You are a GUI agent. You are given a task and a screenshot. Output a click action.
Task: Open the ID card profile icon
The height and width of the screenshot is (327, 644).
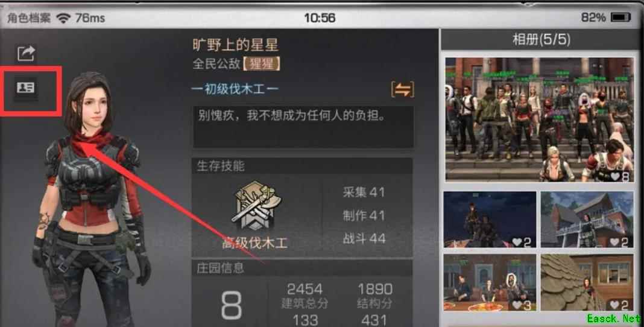tap(25, 87)
